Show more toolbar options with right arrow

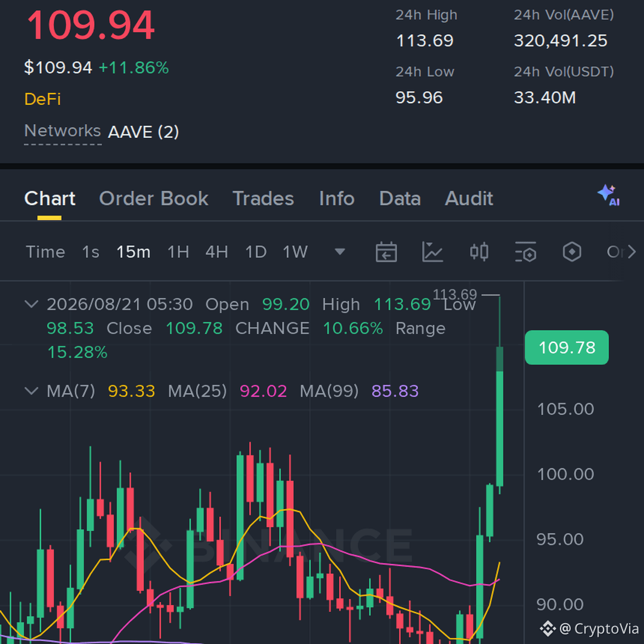631,252
